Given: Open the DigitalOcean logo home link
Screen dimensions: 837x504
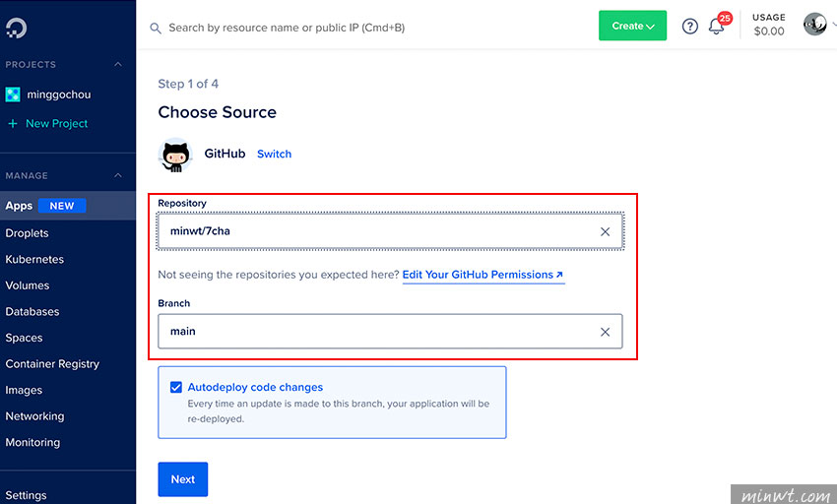Looking at the screenshot, I should pyautogui.click(x=16, y=28).
